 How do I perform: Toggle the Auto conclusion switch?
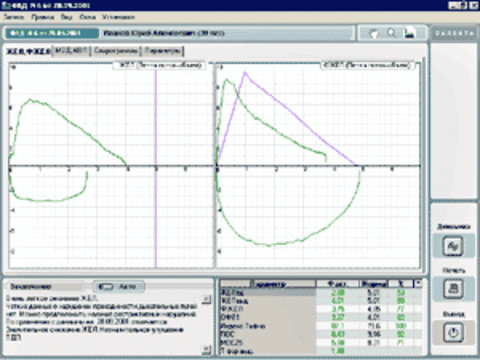(119, 286)
